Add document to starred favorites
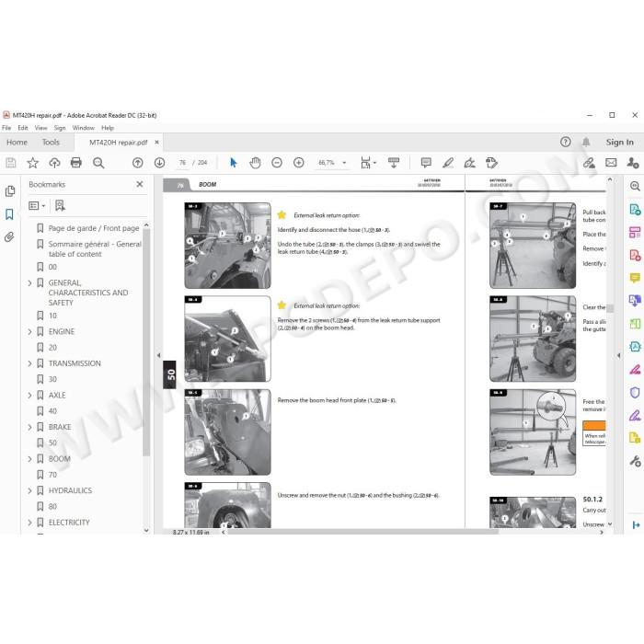Image resolution: width=644 pixels, height=644 pixels. (32, 163)
